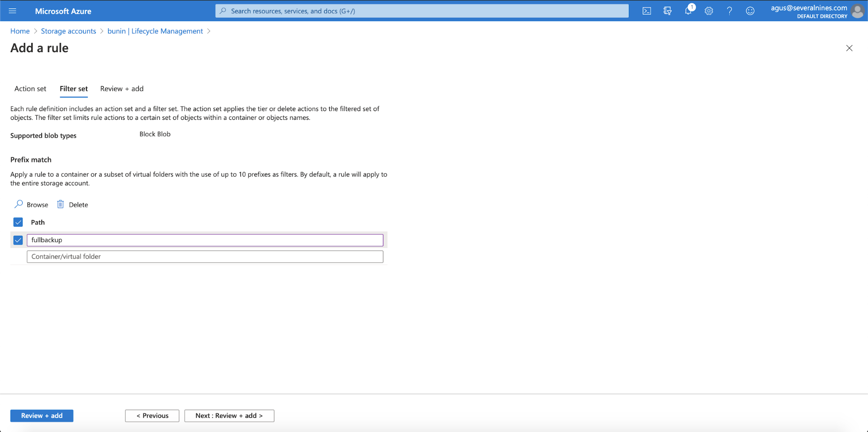Uncheck the fullbackup path checkbox
Image resolution: width=868 pixels, height=432 pixels.
[x=18, y=240]
